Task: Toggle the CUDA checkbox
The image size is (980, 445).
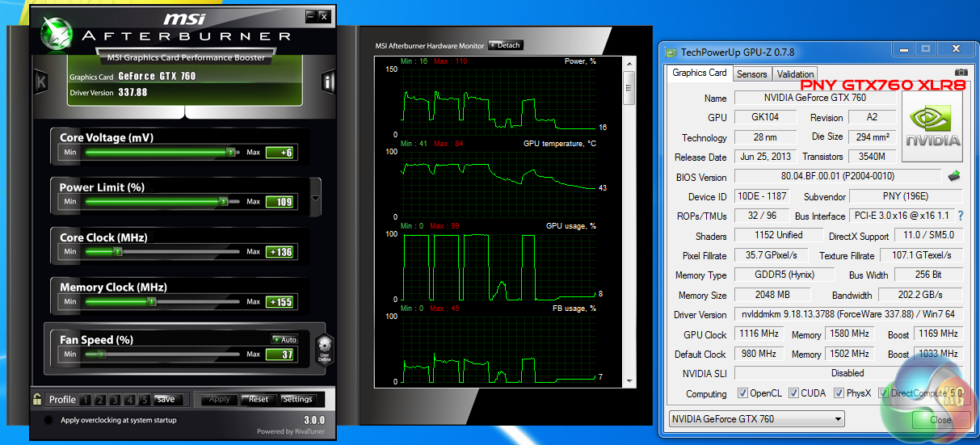Action: pos(793,393)
